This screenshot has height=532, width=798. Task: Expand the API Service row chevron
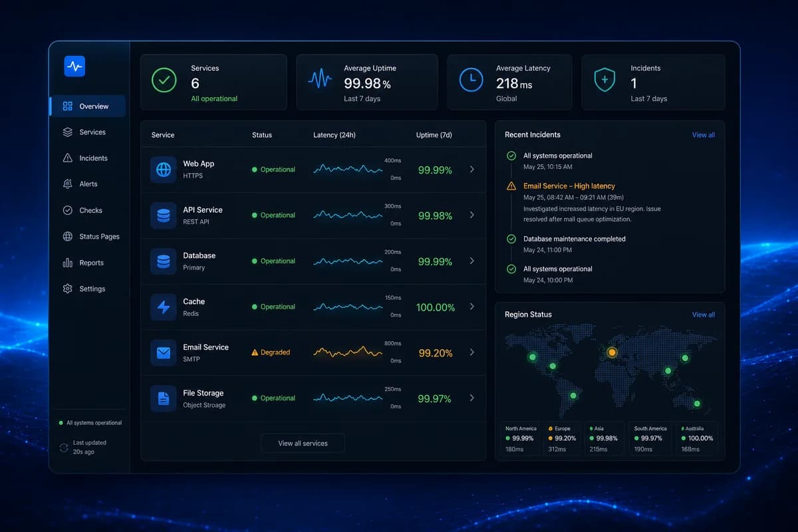tap(472, 215)
